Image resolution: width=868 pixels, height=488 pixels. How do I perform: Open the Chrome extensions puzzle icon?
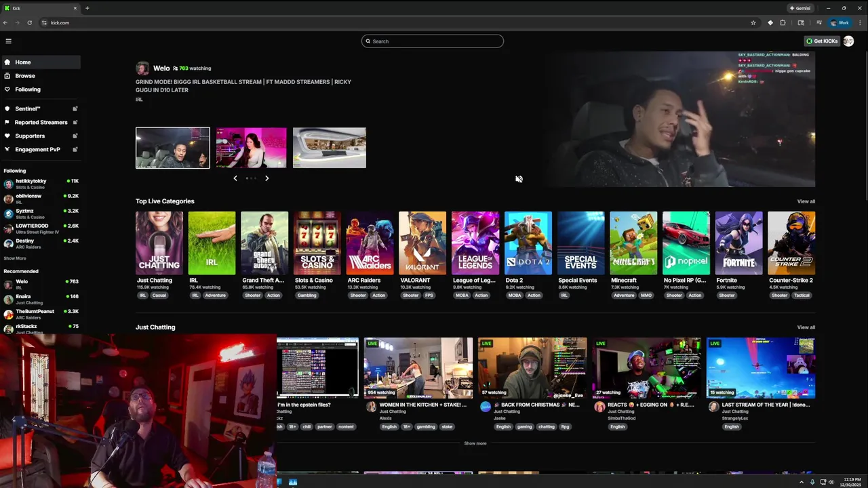783,22
